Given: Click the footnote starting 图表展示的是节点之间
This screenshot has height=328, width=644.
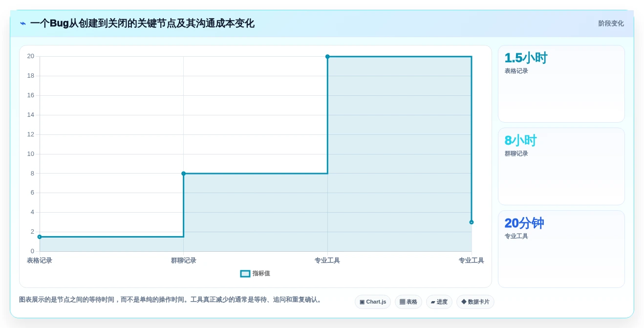Looking at the screenshot, I should point(171,300).
